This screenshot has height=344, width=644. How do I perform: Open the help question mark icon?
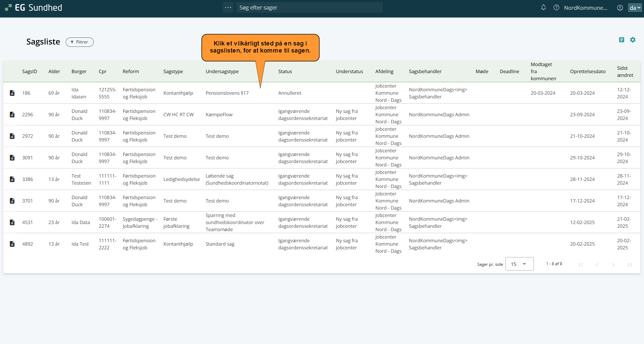556,7
